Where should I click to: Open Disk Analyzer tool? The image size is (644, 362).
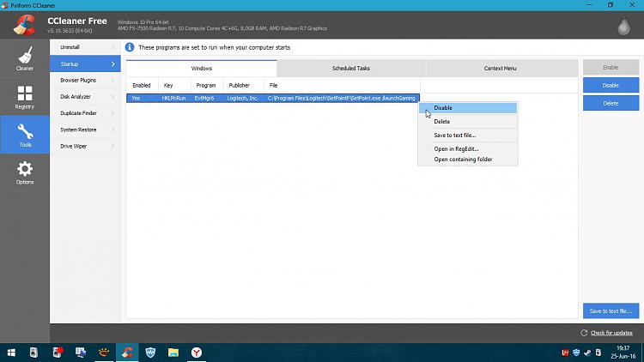(x=85, y=97)
